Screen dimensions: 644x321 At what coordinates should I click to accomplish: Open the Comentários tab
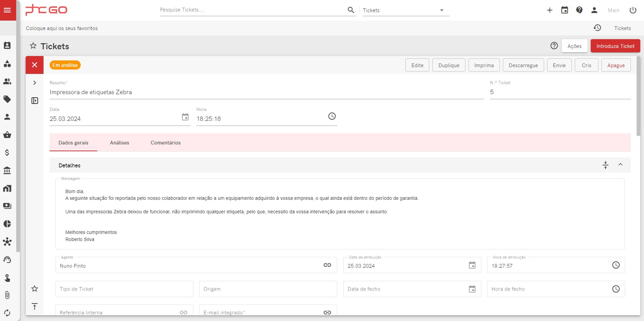pyautogui.click(x=165, y=143)
